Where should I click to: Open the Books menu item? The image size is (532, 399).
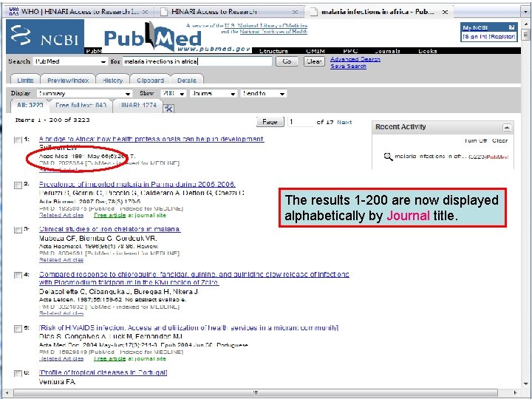click(x=428, y=51)
